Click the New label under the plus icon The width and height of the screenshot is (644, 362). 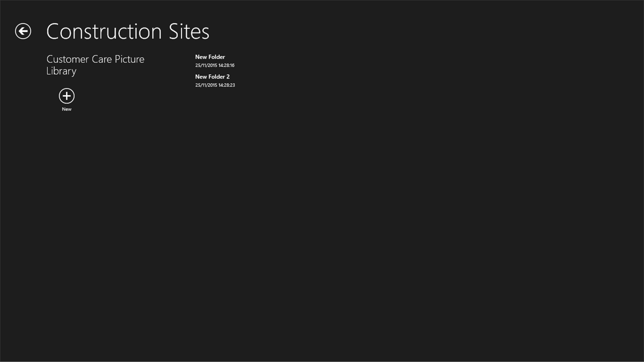[67, 109]
